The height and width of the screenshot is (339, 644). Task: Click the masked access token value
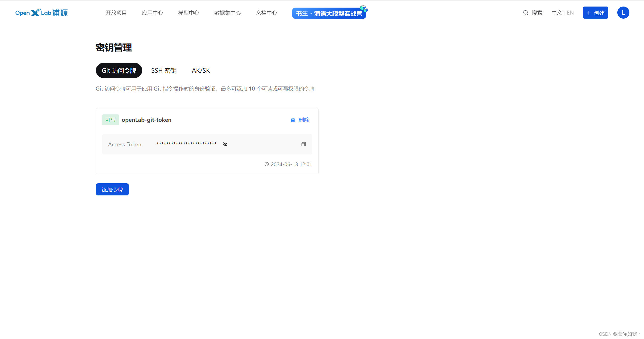[x=186, y=144]
